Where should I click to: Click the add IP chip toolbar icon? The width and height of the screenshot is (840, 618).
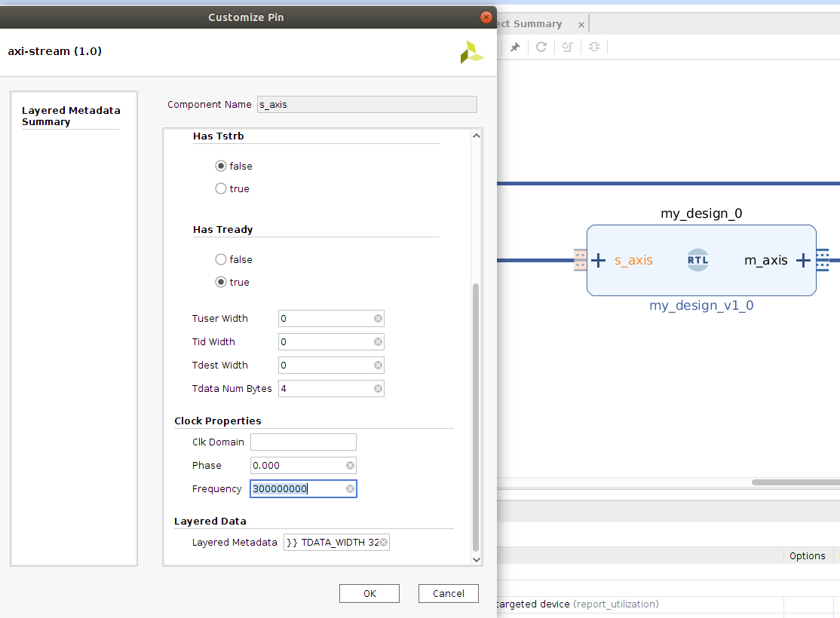[x=594, y=47]
